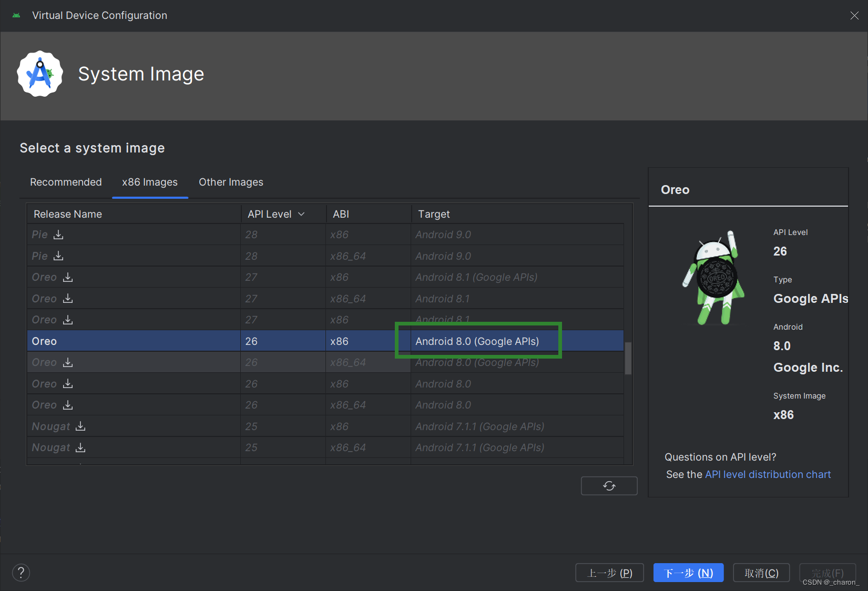Click 'Google Inc.' vendor in details panel
The height and width of the screenshot is (591, 868).
click(x=808, y=368)
